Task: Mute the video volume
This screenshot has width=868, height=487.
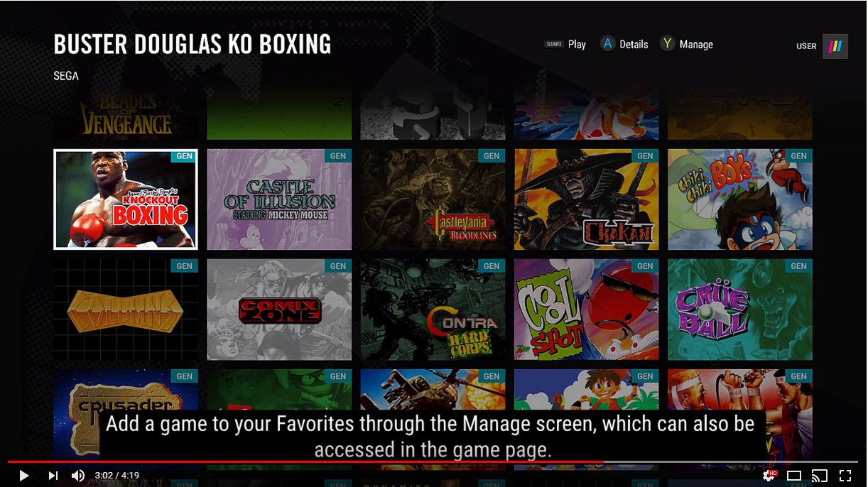Action: pos(78,476)
